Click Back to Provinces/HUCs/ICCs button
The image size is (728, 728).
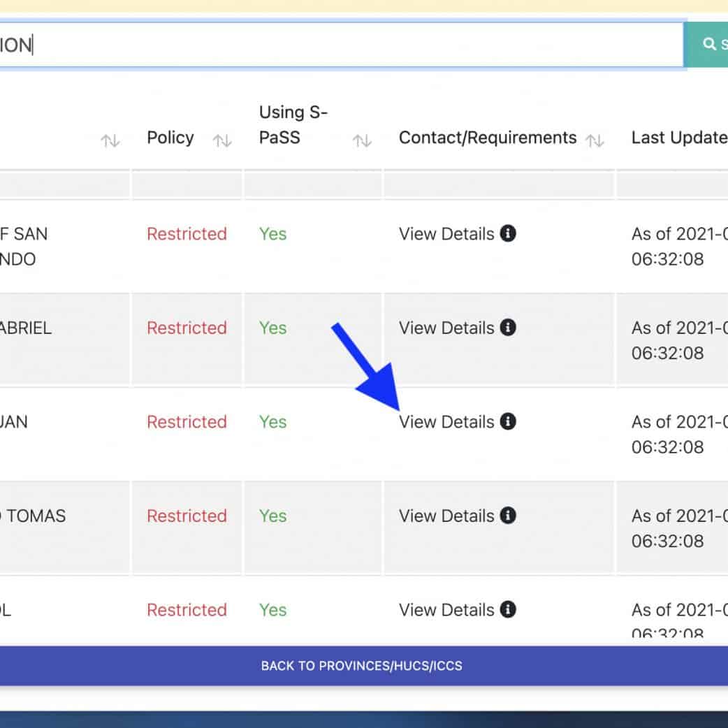point(362,666)
